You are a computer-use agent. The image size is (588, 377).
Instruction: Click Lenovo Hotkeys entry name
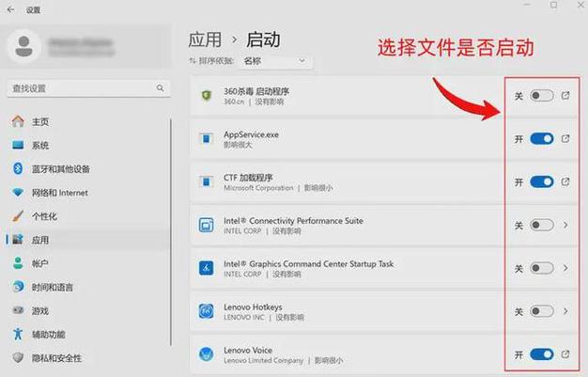tap(253, 306)
